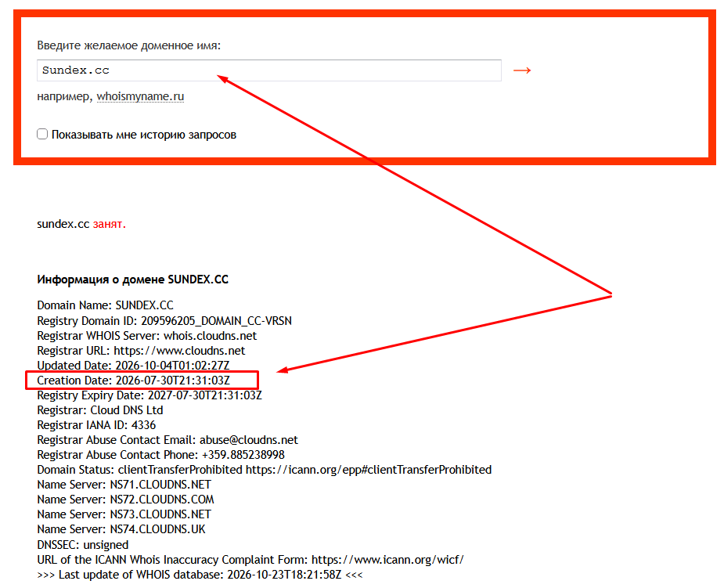This screenshot has height=588, width=724.
Task: Click the 'Введите желаемое доменное имя:' label
Action: pyautogui.click(x=129, y=45)
